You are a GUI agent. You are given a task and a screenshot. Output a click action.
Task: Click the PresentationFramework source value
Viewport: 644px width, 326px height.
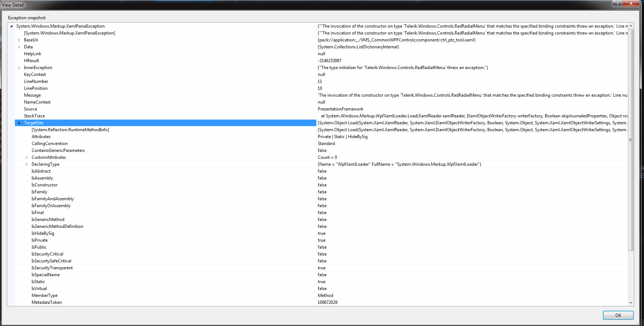[x=340, y=109]
